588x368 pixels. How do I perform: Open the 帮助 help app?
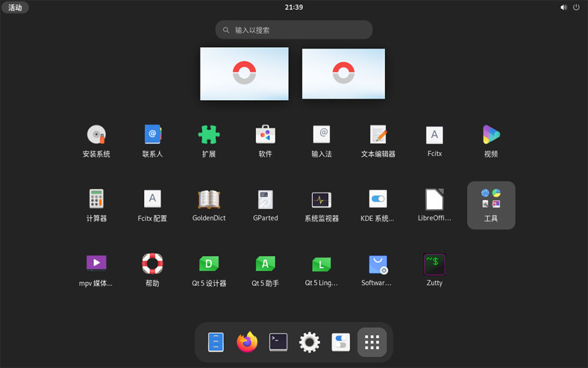(x=153, y=270)
